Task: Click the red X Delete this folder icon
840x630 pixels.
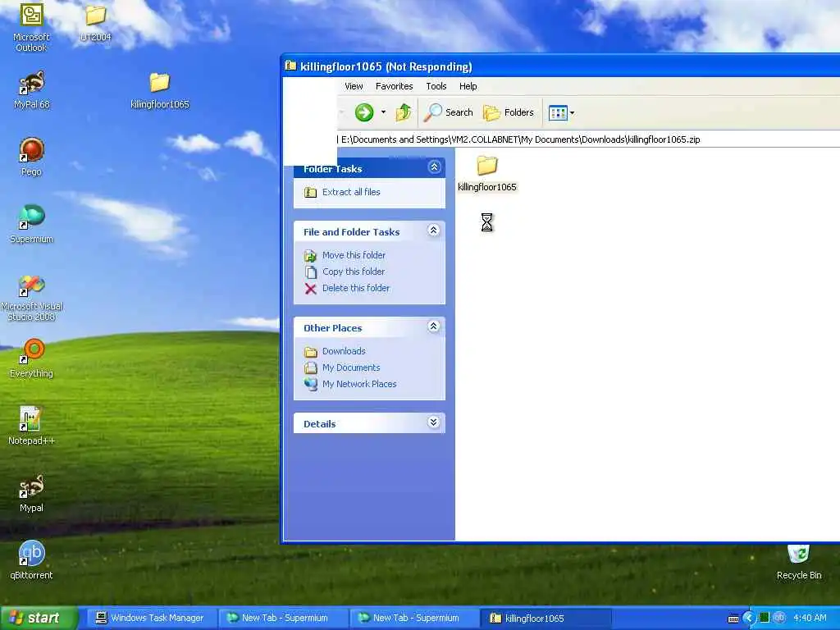Action: tap(311, 289)
